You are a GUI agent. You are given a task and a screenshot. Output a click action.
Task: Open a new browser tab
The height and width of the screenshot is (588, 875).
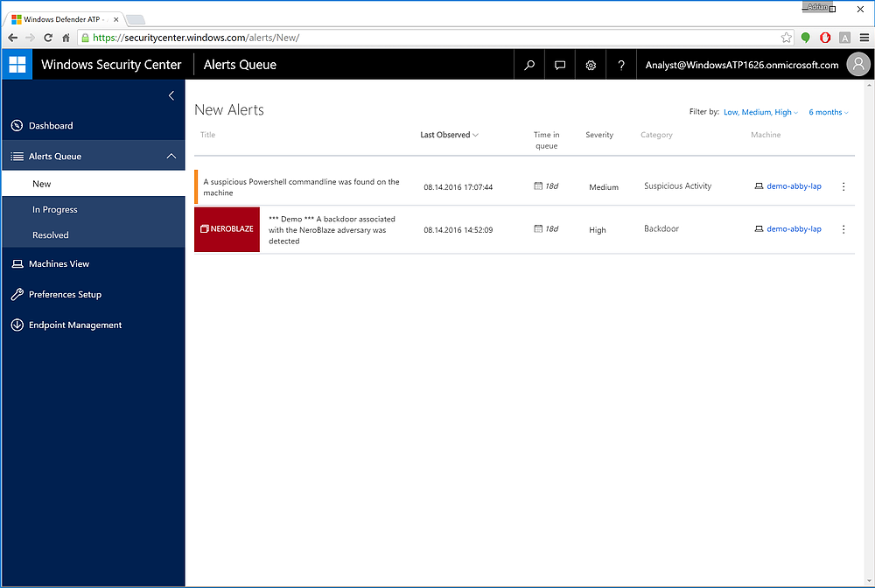tap(136, 19)
